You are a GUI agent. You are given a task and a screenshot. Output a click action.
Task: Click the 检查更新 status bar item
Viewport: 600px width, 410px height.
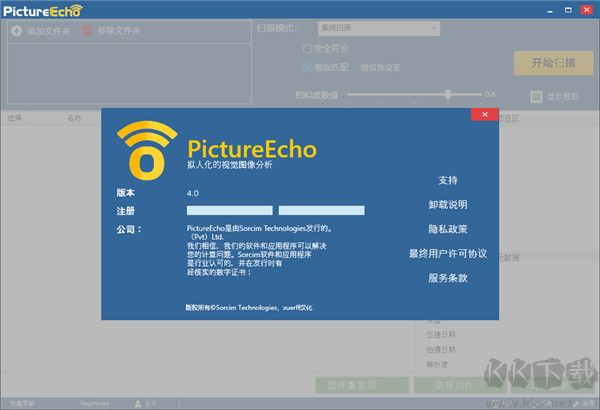22,403
